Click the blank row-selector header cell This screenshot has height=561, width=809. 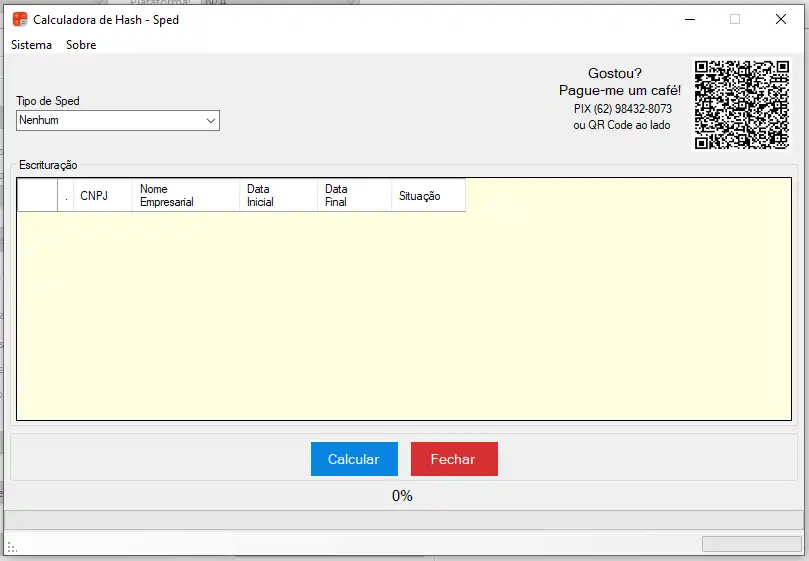[37, 196]
